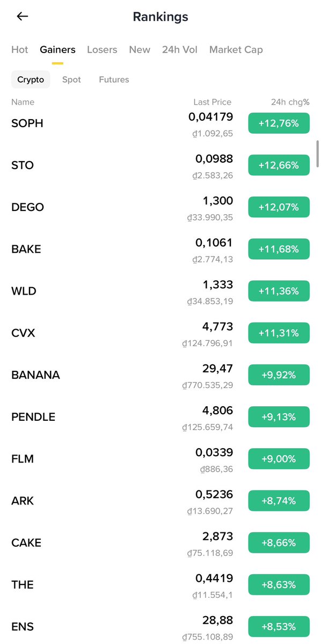Image resolution: width=321 pixels, height=644 pixels.
Task: Select the Futures filter
Action: 114,79
